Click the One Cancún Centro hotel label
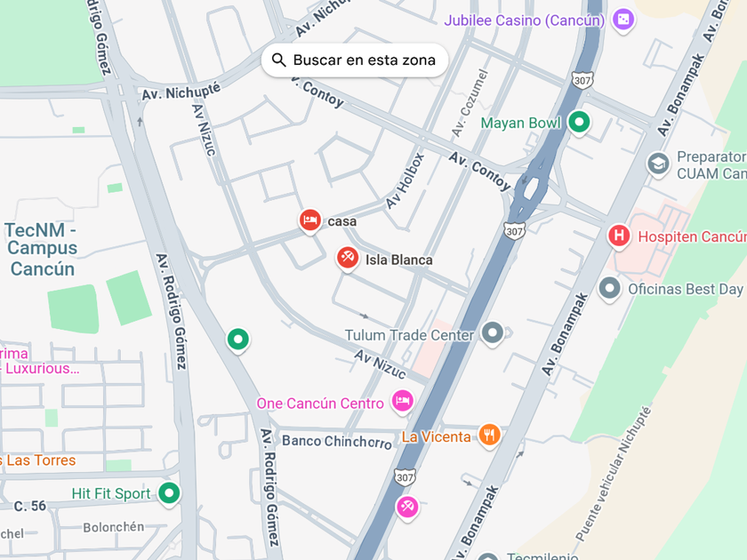Screen dimensions: 747x560 320,404
